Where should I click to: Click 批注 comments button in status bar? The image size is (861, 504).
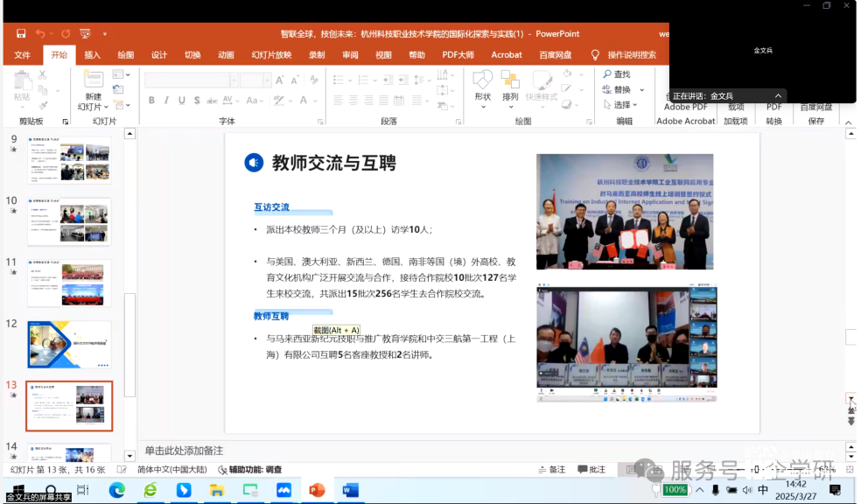(591, 470)
